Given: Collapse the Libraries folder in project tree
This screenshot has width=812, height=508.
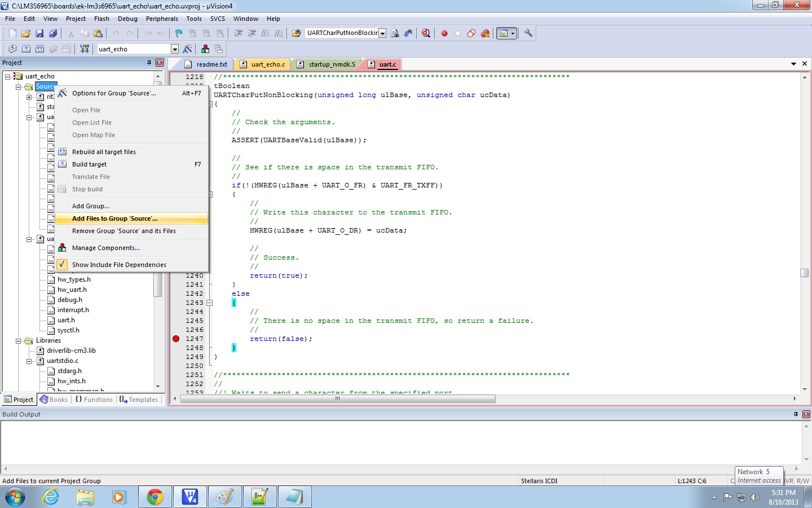Looking at the screenshot, I should (x=19, y=341).
